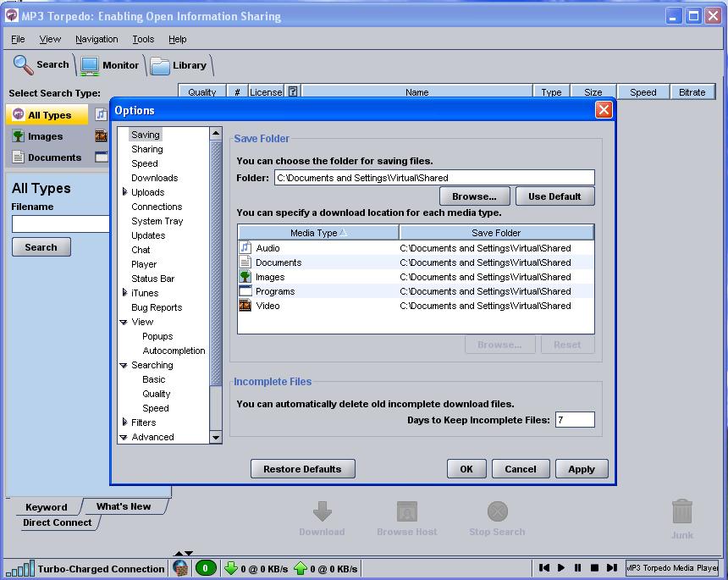Click the music note icon in Audio row
Viewport: 728px width, 580px height.
click(245, 247)
